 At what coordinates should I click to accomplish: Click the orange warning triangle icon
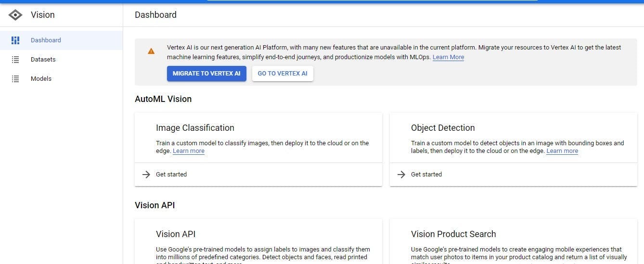coord(151,51)
